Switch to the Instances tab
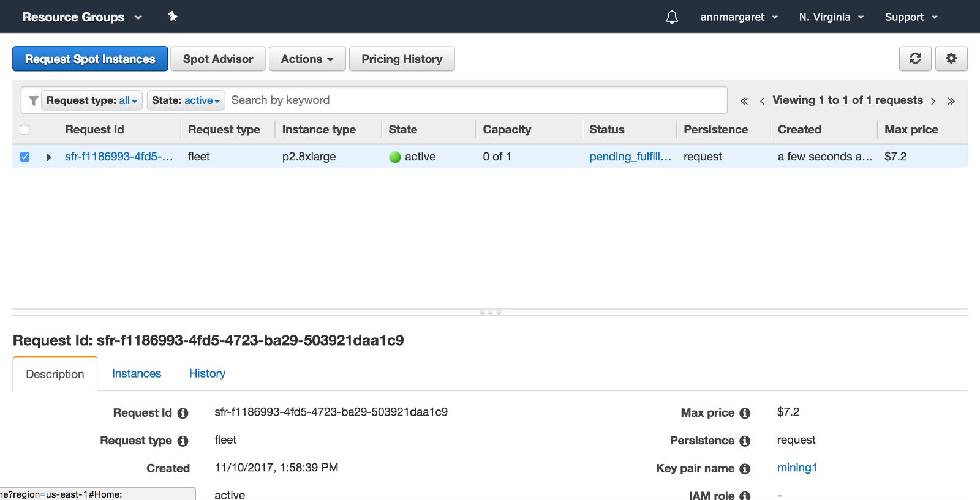The width and height of the screenshot is (980, 500). (137, 374)
